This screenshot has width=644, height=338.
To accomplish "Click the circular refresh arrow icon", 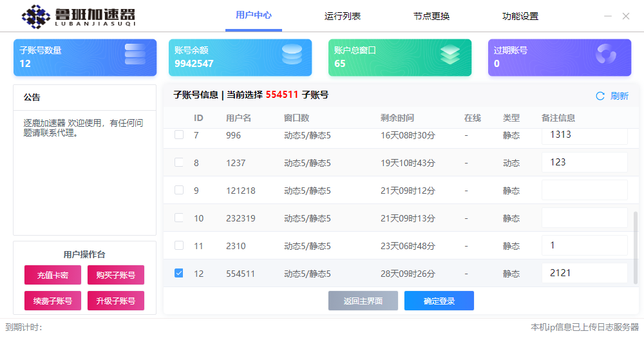I will [600, 96].
